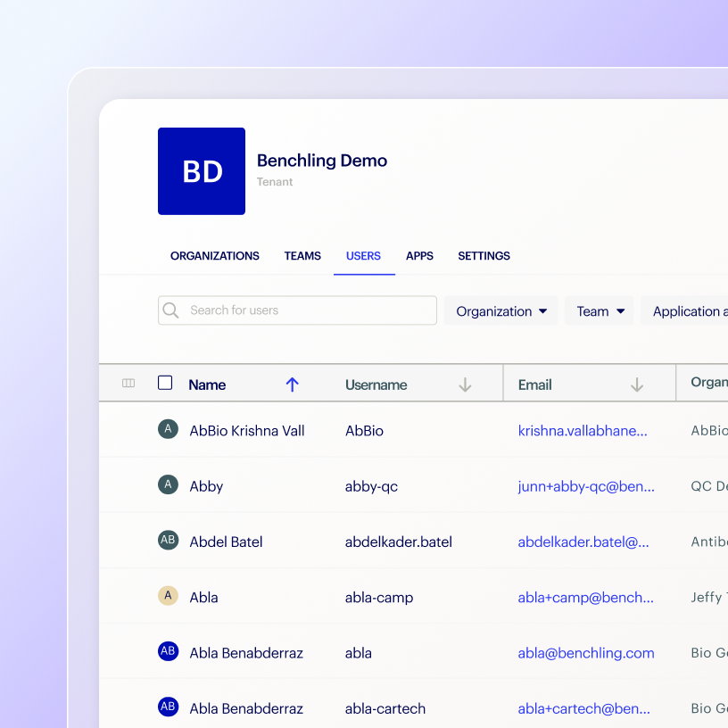Select the Abla name cell
Screen dimensions: 728x728
[203, 598]
